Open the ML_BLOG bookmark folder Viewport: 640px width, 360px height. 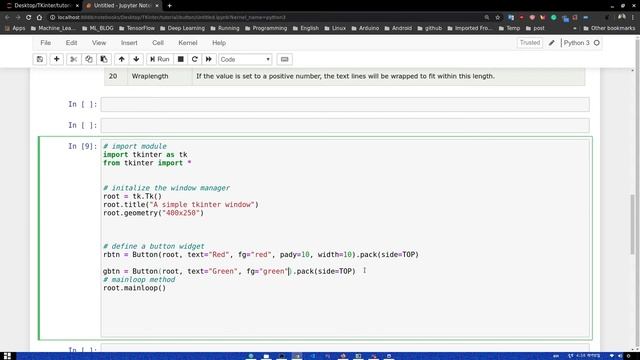[x=98, y=28]
